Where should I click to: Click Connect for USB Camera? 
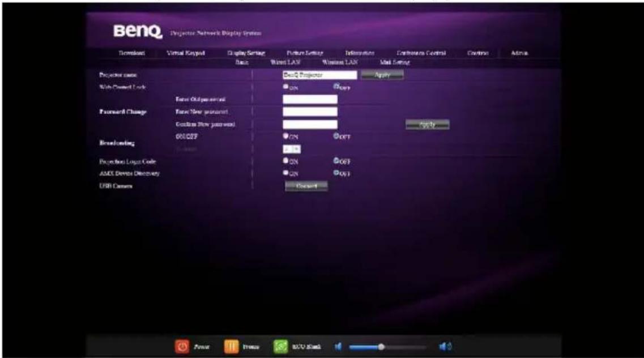coord(306,186)
